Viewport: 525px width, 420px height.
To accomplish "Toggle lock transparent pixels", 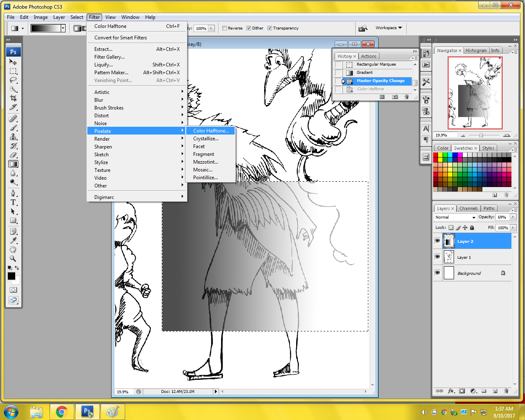I will coord(451,228).
